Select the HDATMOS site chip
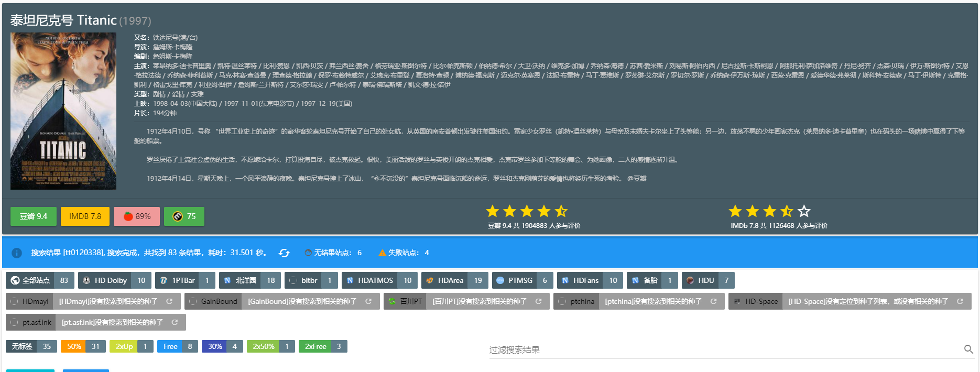 pos(380,280)
